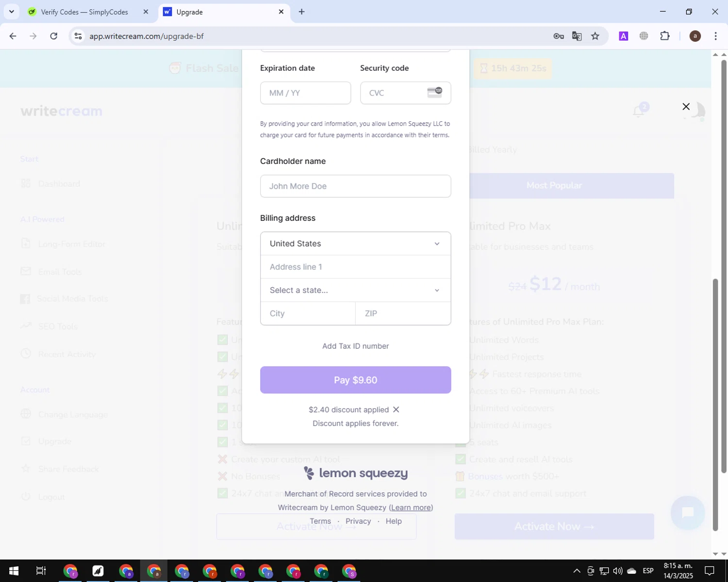
Task: Open the OneDrive cloud tray icon
Action: (631, 571)
